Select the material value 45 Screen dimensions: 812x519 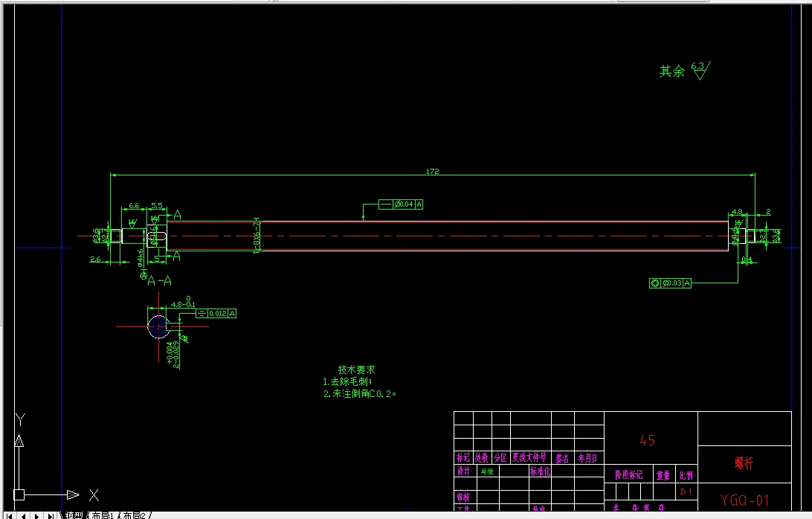pyautogui.click(x=648, y=441)
